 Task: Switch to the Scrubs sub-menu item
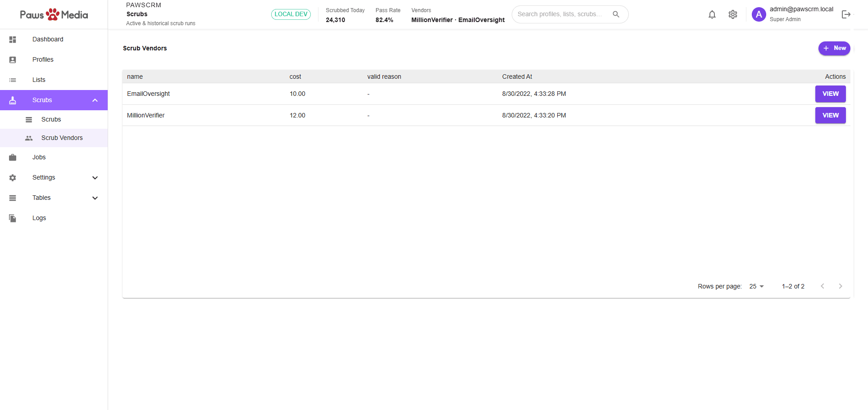51,119
